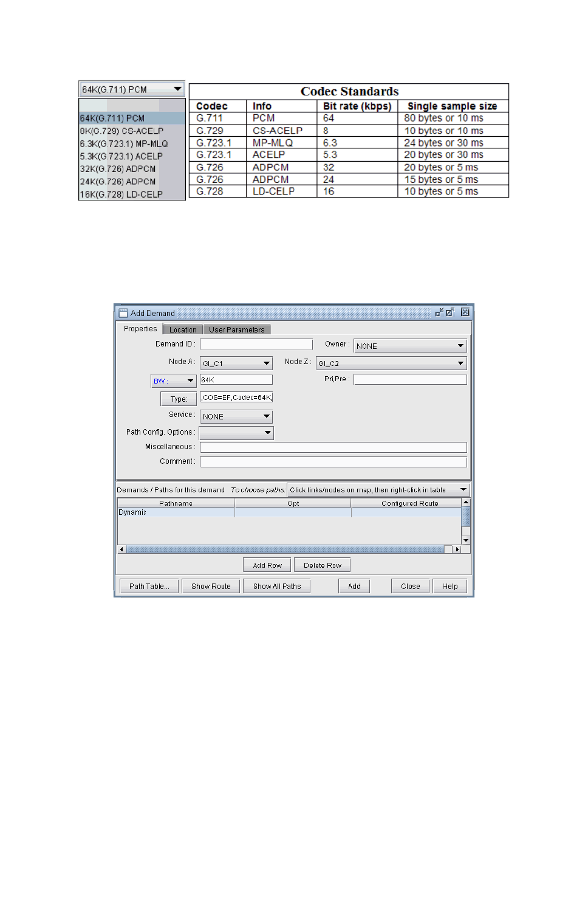The width and height of the screenshot is (588, 902).
Task: Expand the Node Z dropdown GI_C2
Action: (x=391, y=363)
